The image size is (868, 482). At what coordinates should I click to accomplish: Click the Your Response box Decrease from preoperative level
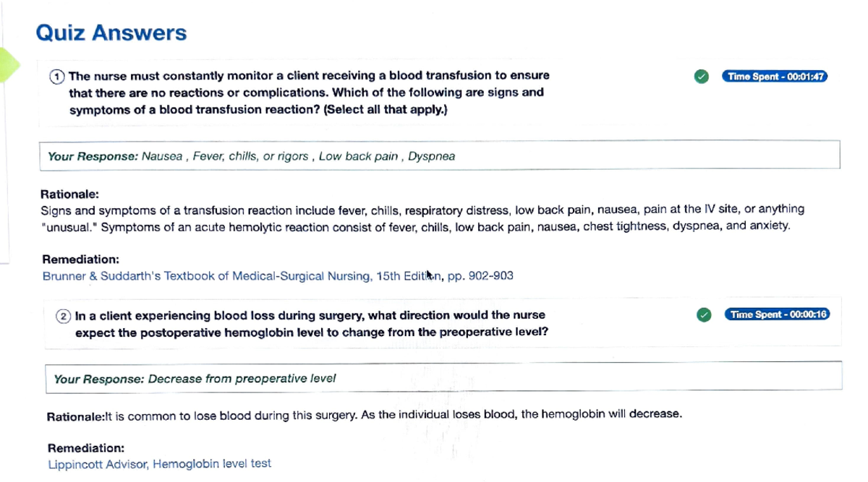pyautogui.click(x=443, y=378)
